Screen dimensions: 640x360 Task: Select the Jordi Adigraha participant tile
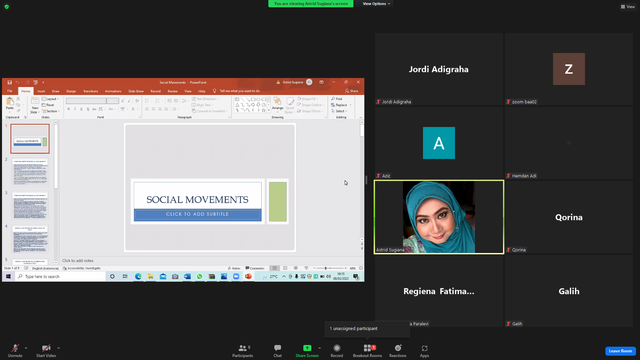(439, 69)
